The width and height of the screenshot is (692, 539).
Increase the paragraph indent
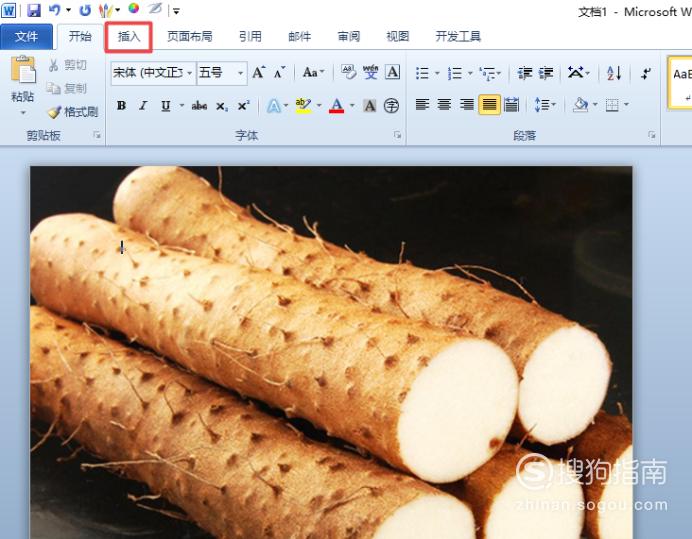(x=546, y=73)
